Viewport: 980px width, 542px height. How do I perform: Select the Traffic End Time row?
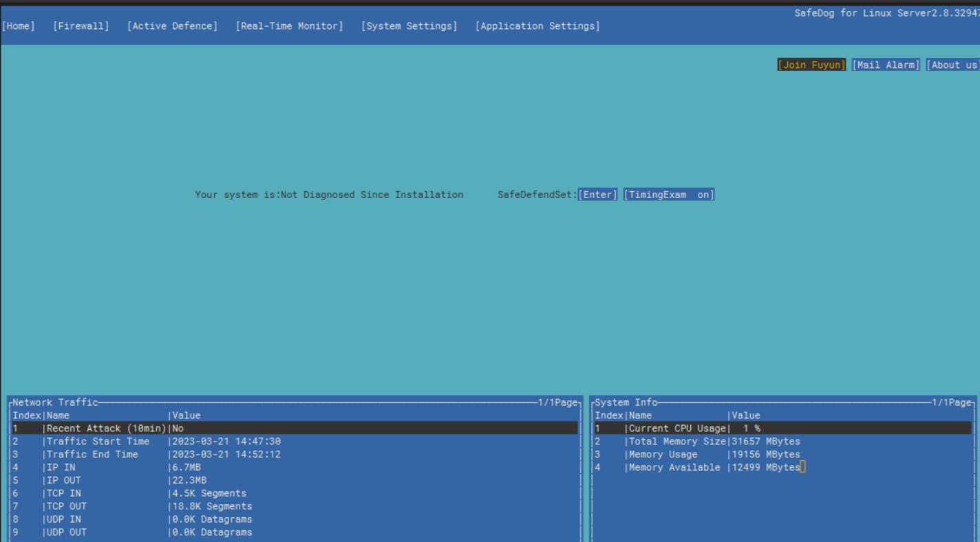295,455
